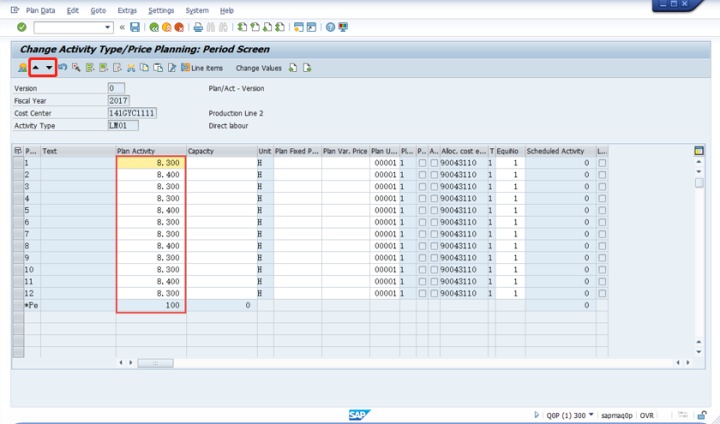This screenshot has height=424, width=720.
Task: Click the Copy icon next to scissors
Action: tap(144, 68)
